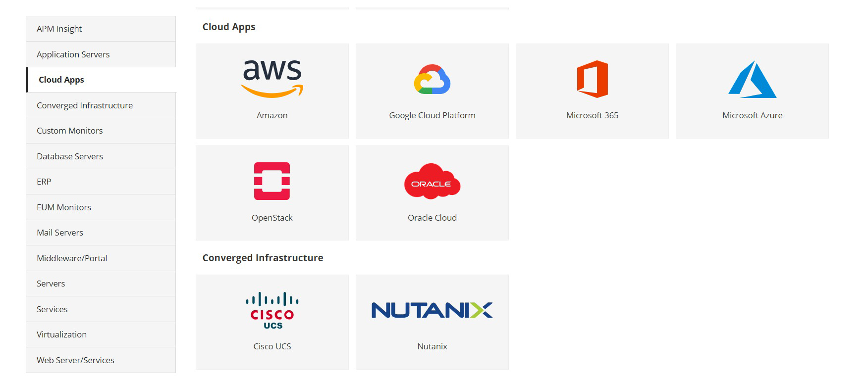868x380 pixels.
Task: Click Google Cloud Platform text label
Action: click(x=432, y=115)
